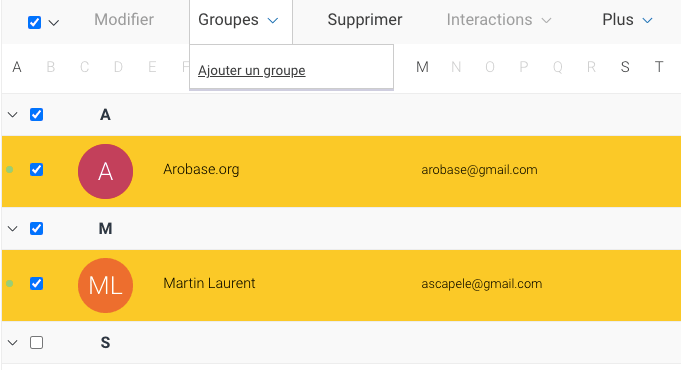The width and height of the screenshot is (681, 370).
Task: Collapse the S letter section chevron
Action: (x=13, y=343)
